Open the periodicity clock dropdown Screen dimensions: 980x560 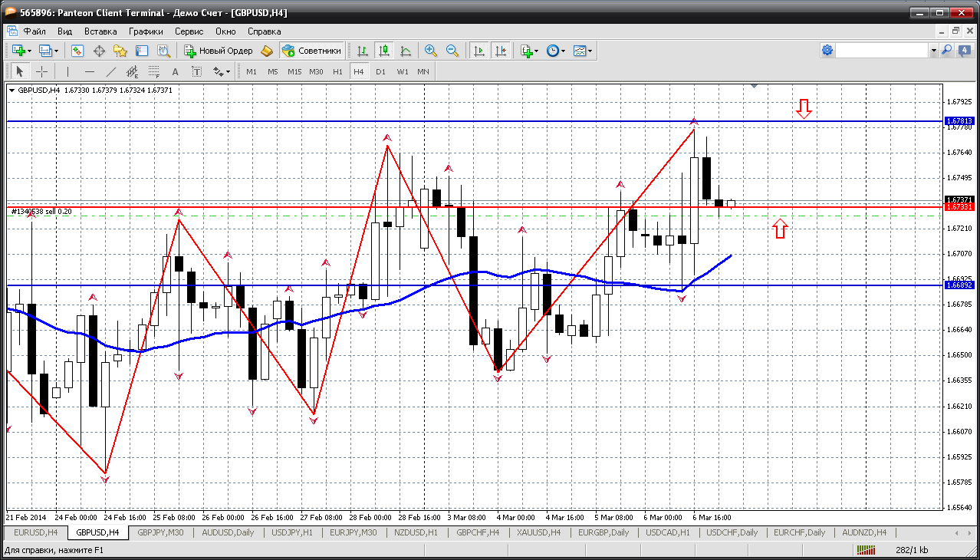coord(556,51)
